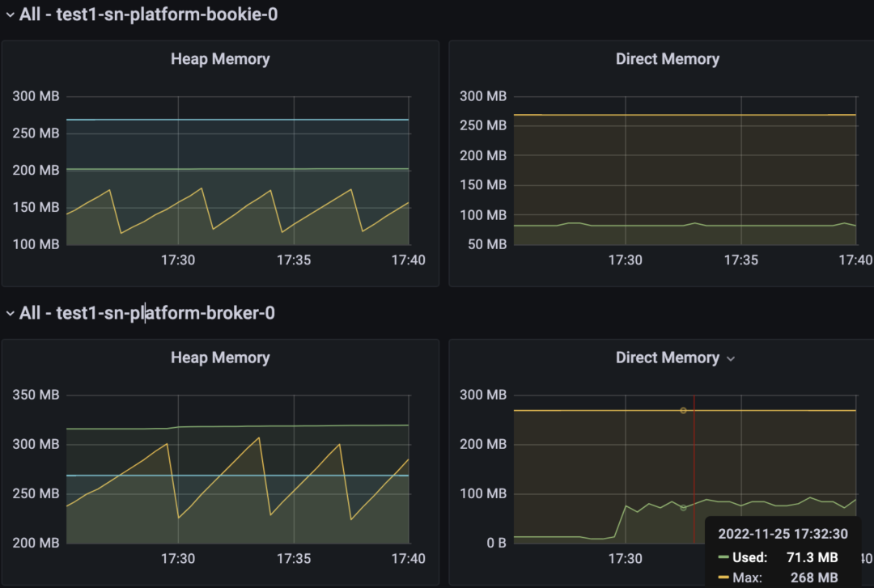
Task: Click the broker Heap Memory panel title
Action: (220, 357)
